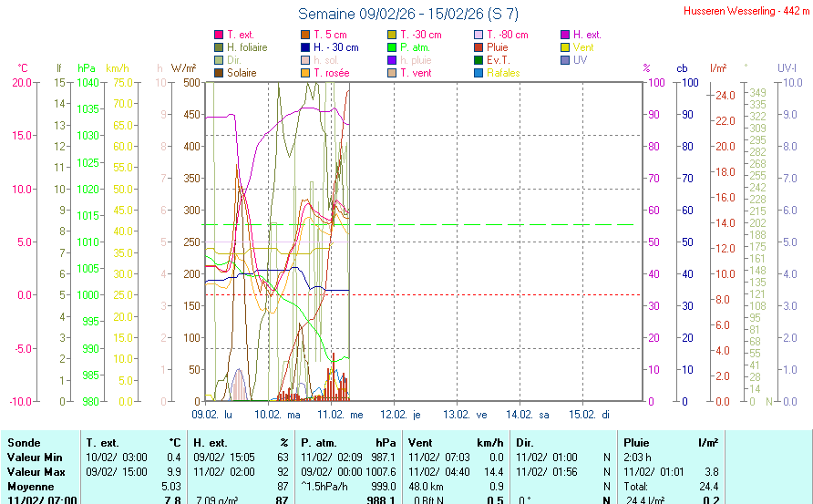The height and width of the screenshot is (504, 813).
Task: Click the P. atm. green legend square
Action: 392,47
